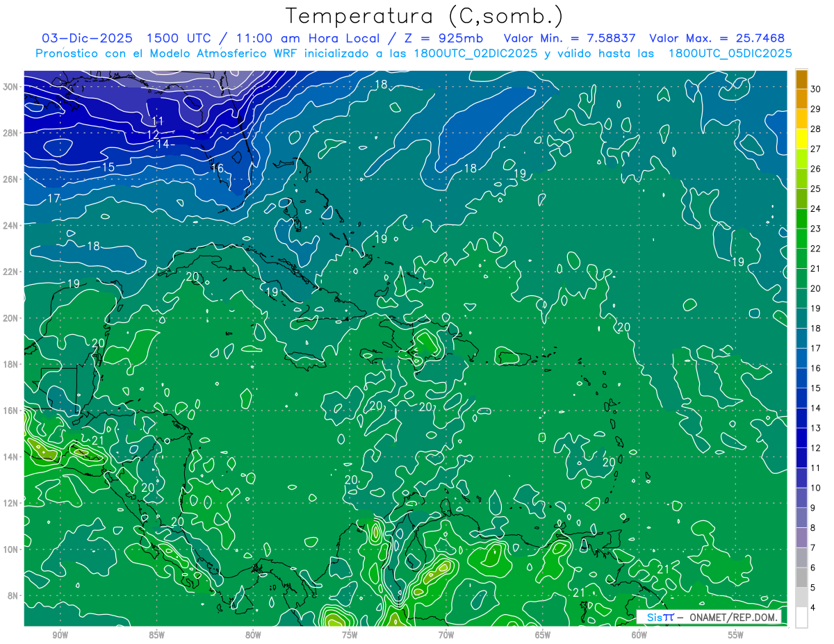Image resolution: width=834 pixels, height=644 pixels.
Task: Click the map contour label '11' near Florida
Action: [158, 122]
